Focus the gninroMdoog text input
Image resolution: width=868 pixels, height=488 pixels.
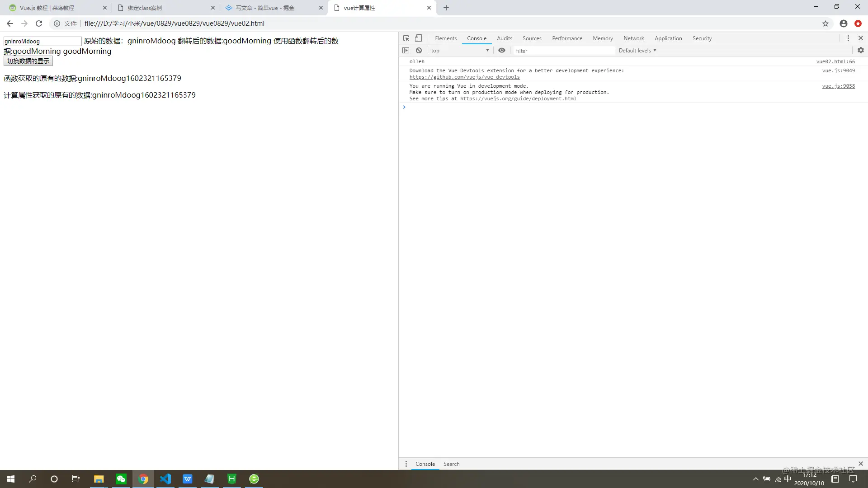point(42,41)
